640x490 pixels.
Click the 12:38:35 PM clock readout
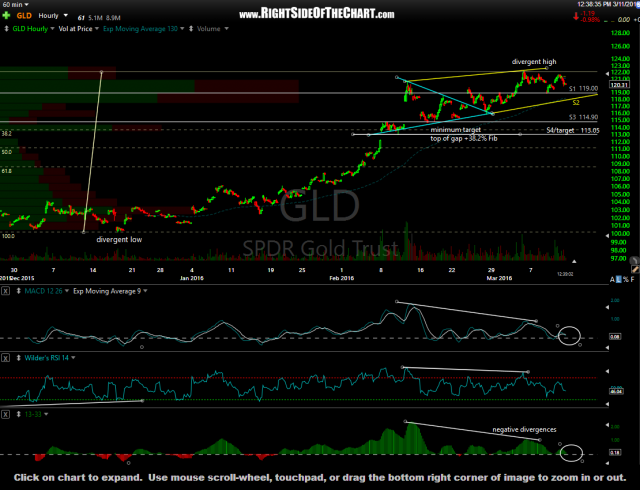(x=593, y=4)
